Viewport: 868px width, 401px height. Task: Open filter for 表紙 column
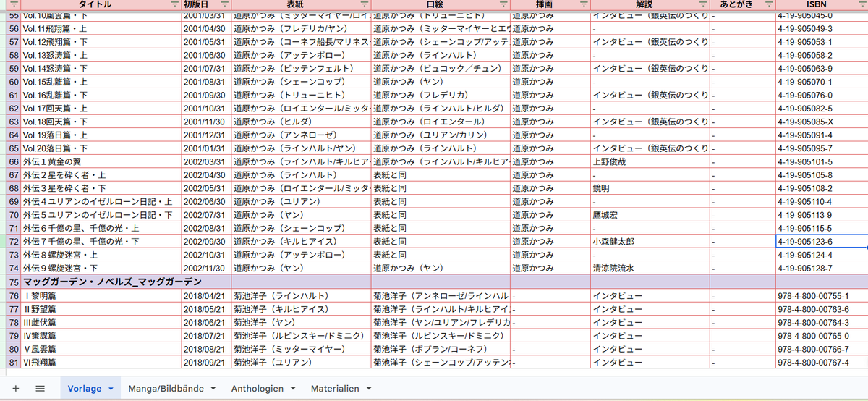[364, 4]
